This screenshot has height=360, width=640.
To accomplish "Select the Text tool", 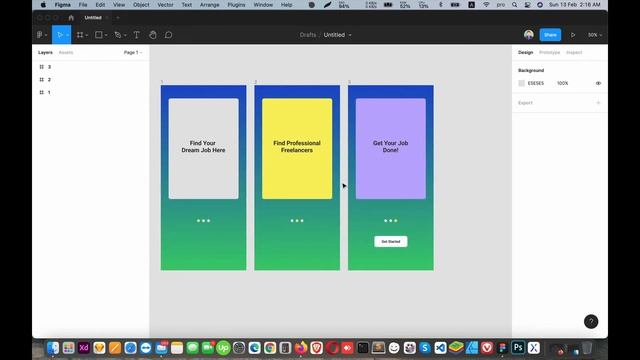I will pyautogui.click(x=136, y=35).
